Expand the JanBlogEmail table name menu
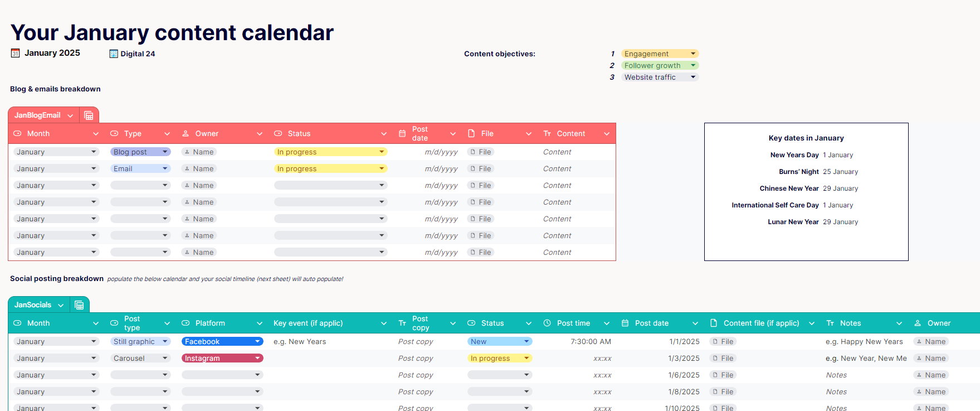The height and width of the screenshot is (411, 980). [70, 116]
